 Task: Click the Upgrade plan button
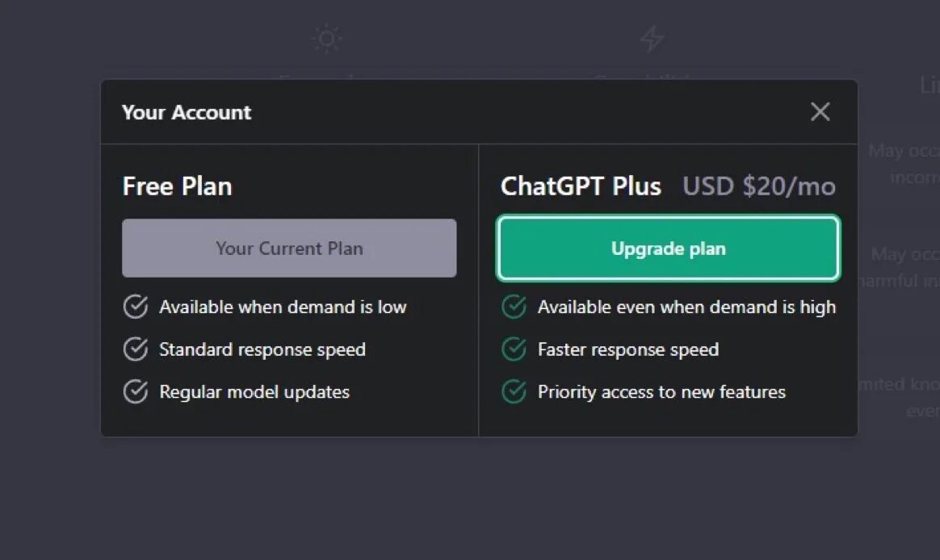tap(668, 249)
